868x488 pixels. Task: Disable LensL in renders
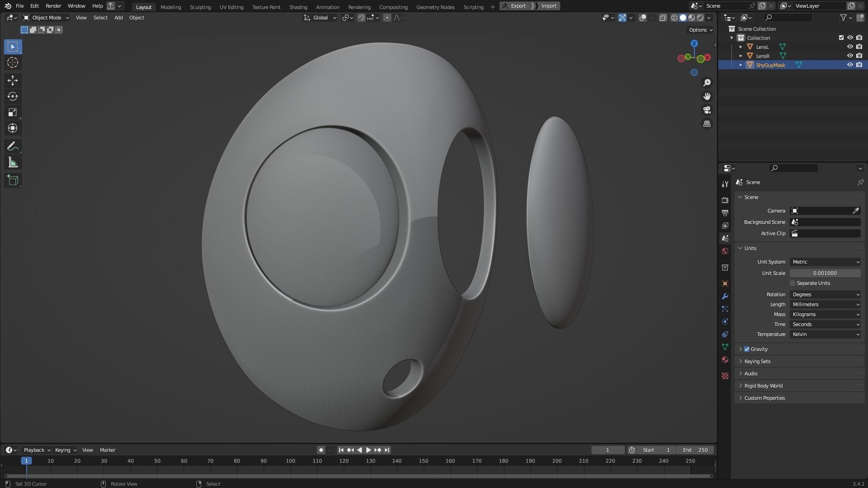[859, 47]
